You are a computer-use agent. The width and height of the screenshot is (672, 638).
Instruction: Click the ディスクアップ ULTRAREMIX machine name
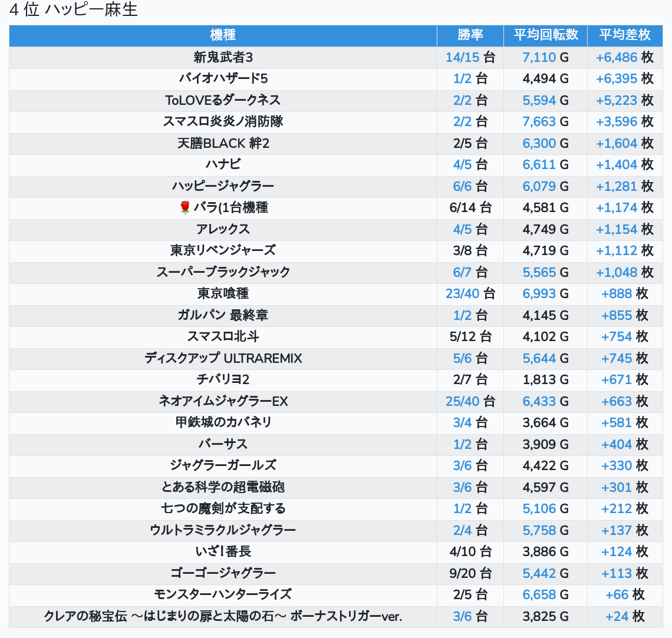223,358
